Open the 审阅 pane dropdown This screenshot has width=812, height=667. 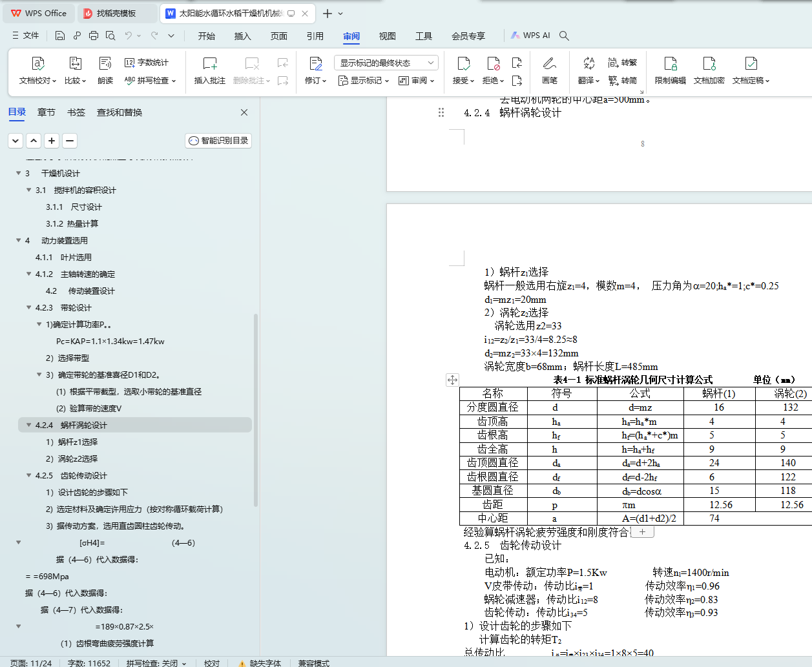tap(417, 81)
